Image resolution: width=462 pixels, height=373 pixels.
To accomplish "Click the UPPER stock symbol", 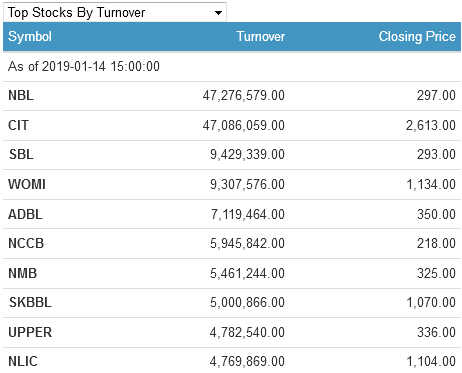I will pyautogui.click(x=30, y=332).
